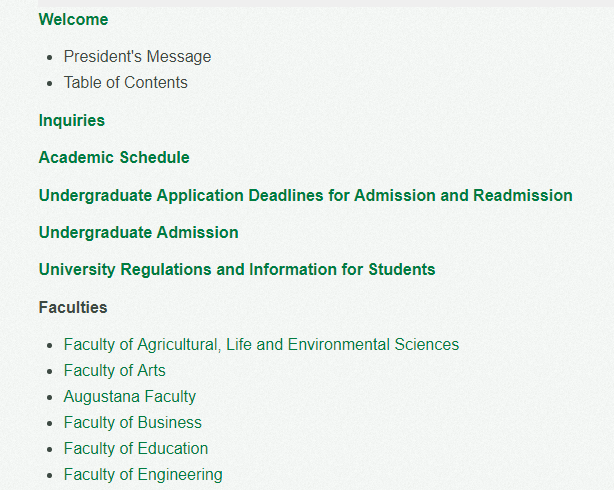The height and width of the screenshot is (490, 614).
Task: Open Faculty of Agricultural, Life and Environmental Sciences
Action: [x=261, y=345]
